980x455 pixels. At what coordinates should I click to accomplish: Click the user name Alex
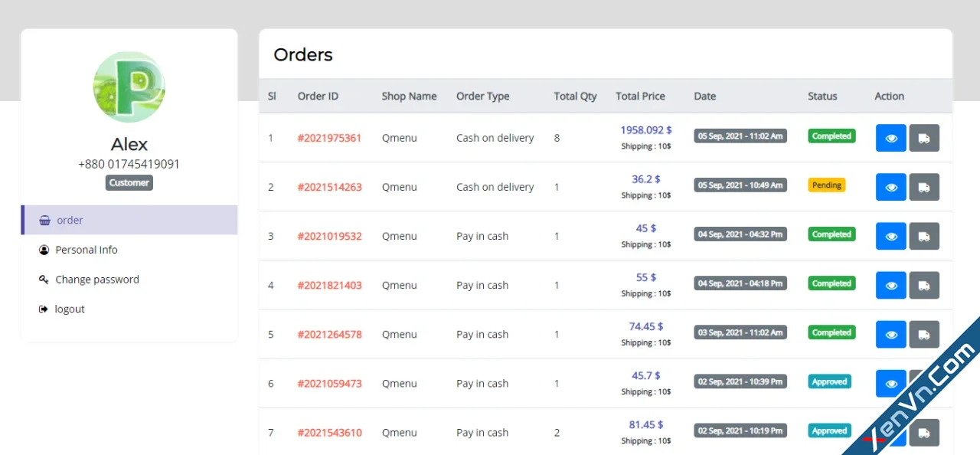coord(129,144)
